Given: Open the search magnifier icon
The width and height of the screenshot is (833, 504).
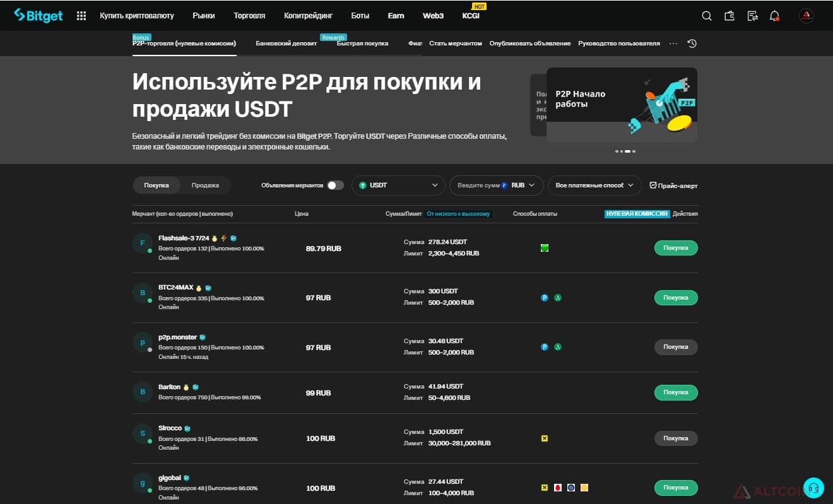Looking at the screenshot, I should 707,16.
